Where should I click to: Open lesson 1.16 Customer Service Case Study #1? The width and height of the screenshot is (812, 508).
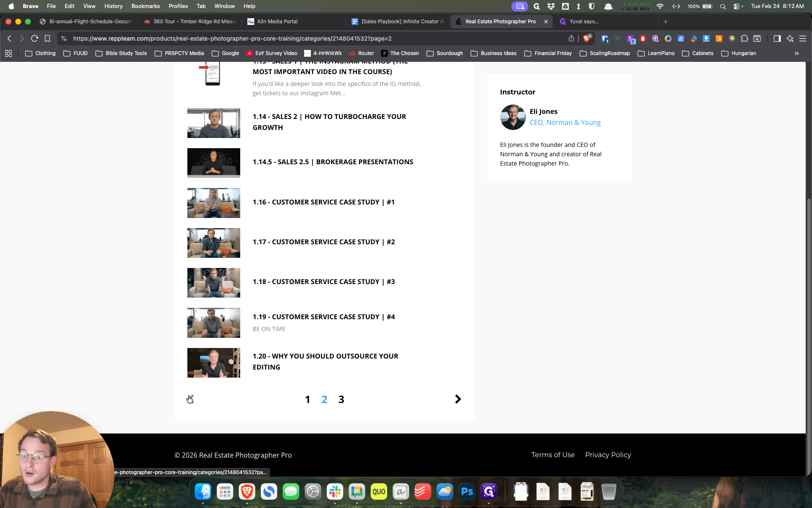pyautogui.click(x=324, y=202)
